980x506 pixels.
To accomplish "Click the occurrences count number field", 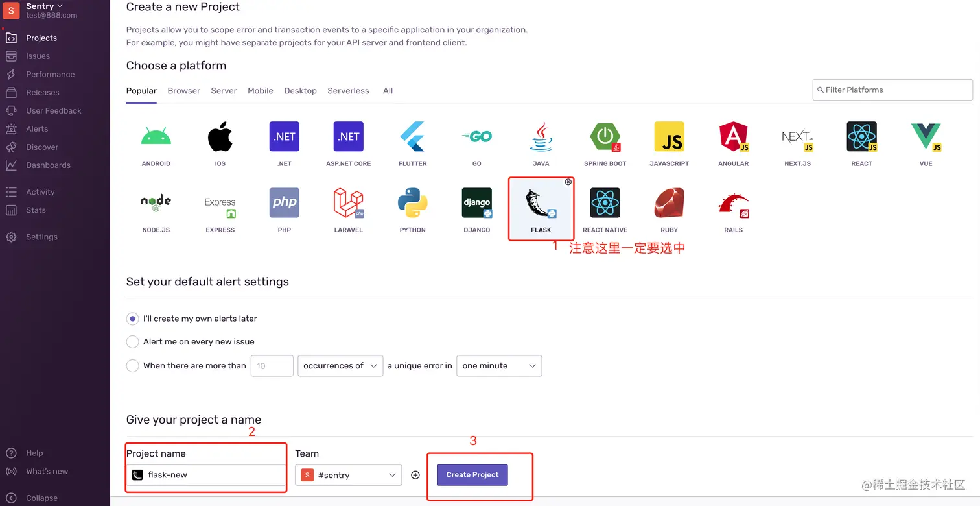I will (x=272, y=366).
